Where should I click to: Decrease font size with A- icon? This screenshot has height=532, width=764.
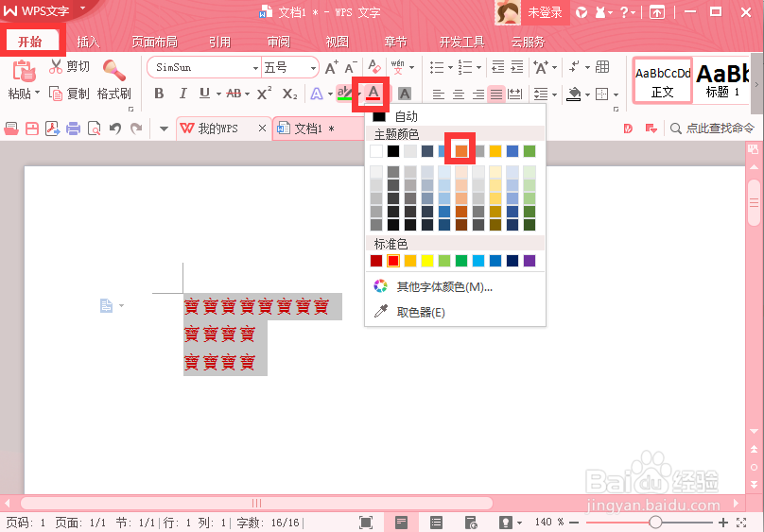(351, 67)
